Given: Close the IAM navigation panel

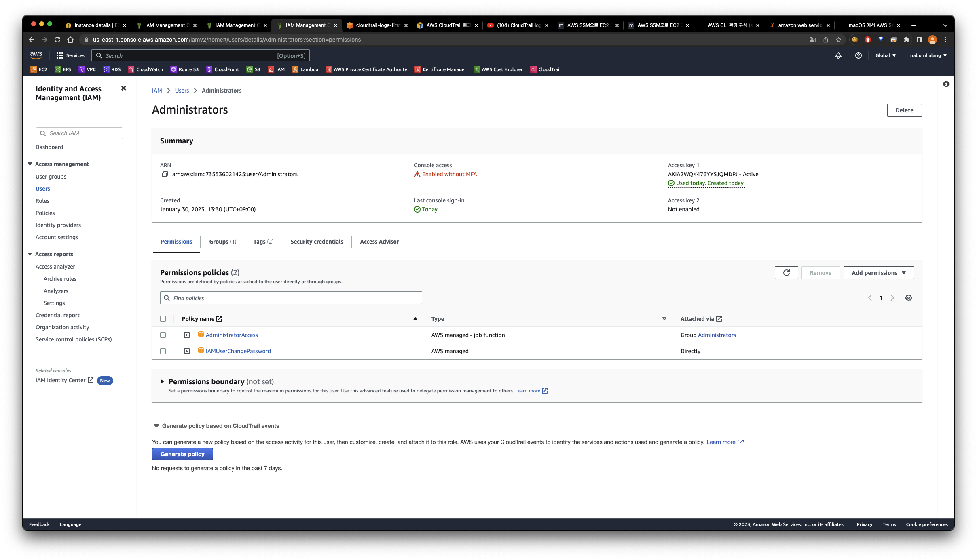Looking at the screenshot, I should point(124,88).
